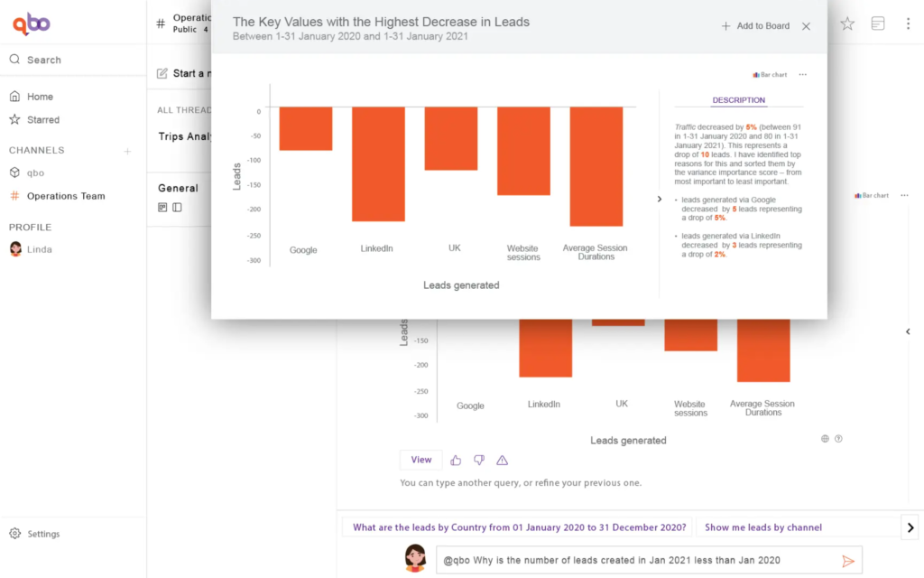
Task: Click the thumbs down feedback icon
Action: tap(479, 460)
